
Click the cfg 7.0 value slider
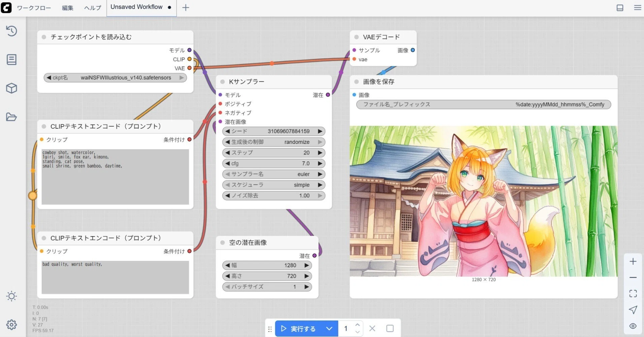(x=274, y=163)
